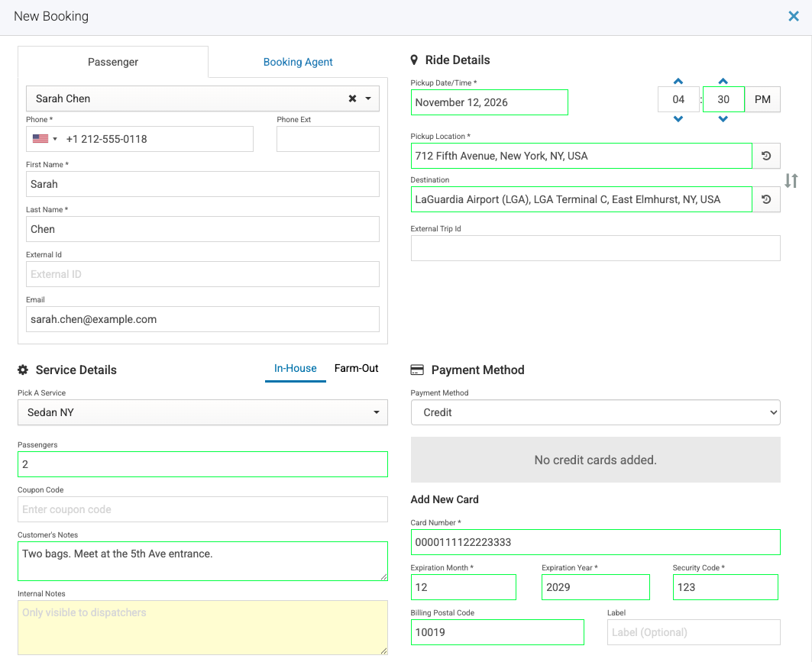This screenshot has height=662, width=812.
Task: Open the US flag country code selector
Action: [x=44, y=139]
